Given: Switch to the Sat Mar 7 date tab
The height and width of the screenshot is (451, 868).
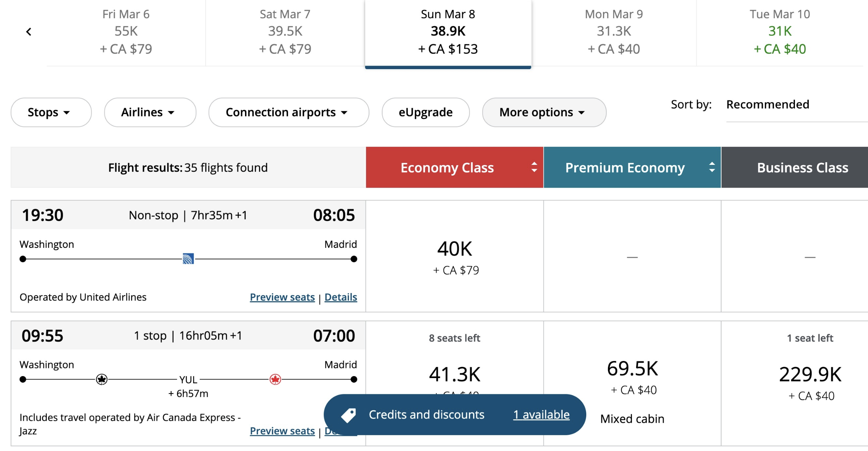Looking at the screenshot, I should pyautogui.click(x=285, y=32).
